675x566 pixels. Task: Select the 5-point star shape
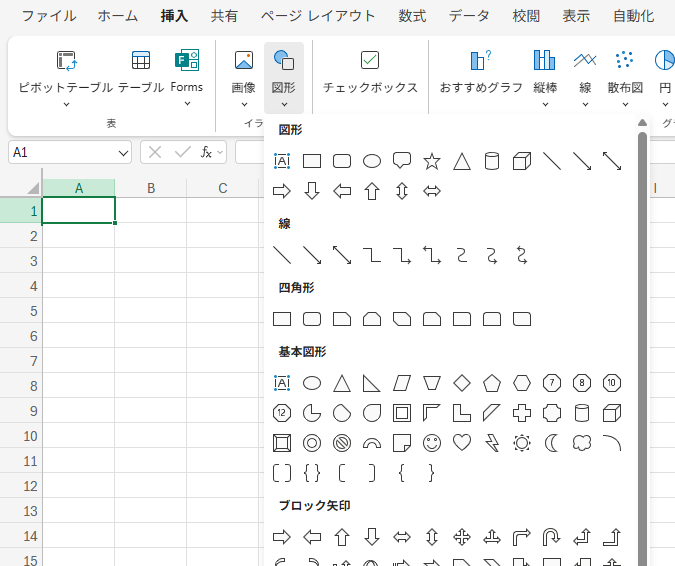click(432, 161)
